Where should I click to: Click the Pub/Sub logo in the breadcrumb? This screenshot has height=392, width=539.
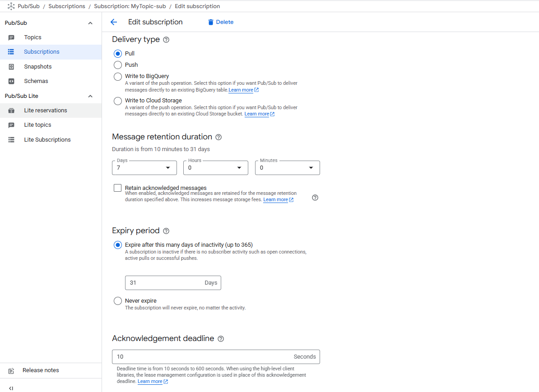(x=11, y=6)
